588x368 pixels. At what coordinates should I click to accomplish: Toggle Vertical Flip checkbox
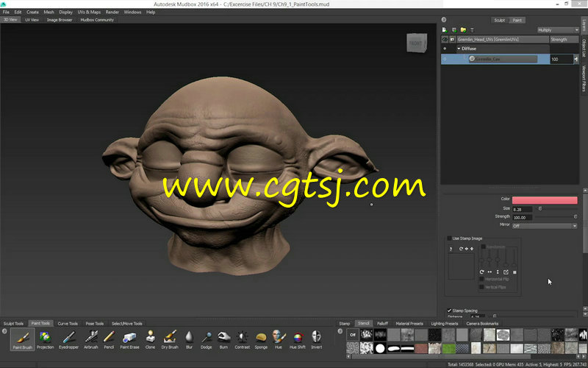click(481, 287)
